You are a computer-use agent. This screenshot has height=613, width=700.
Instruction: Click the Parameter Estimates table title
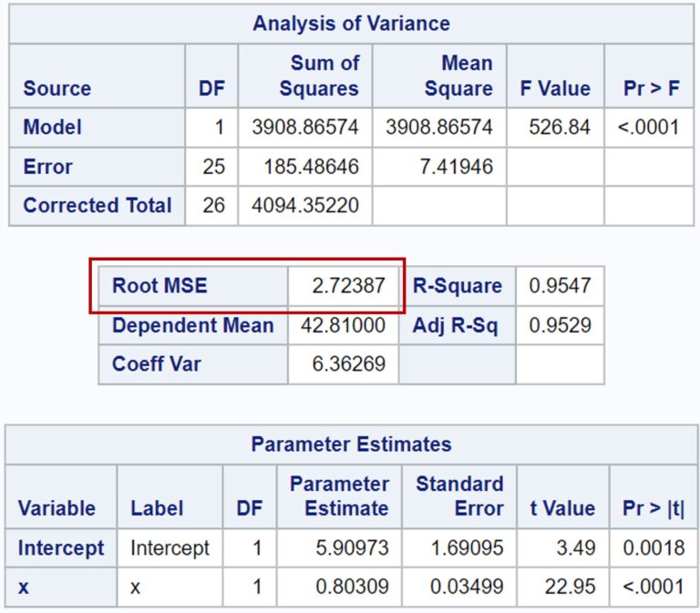pyautogui.click(x=351, y=444)
